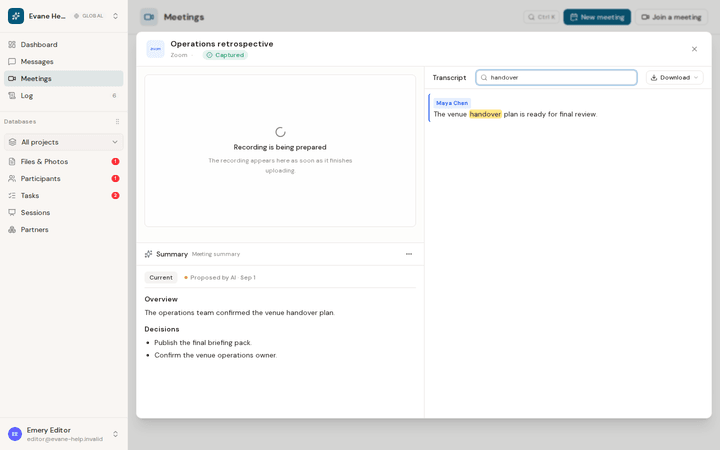Click the Participants notification badge
Viewport: 720px width, 450px height.
115,179
